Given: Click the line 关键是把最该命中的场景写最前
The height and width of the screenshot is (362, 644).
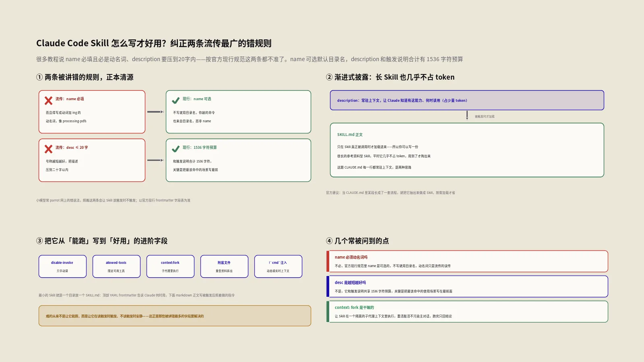Looking at the screenshot, I should pyautogui.click(x=196, y=170).
